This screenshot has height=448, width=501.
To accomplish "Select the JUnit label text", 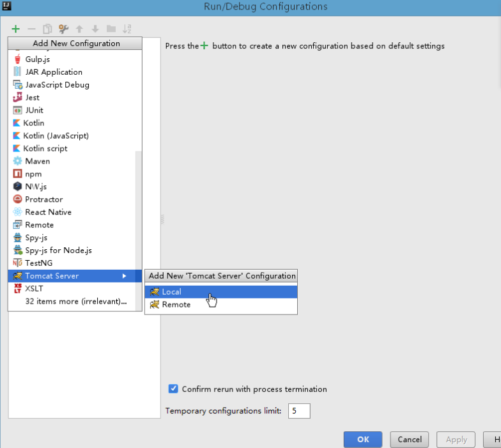I will click(x=35, y=110).
